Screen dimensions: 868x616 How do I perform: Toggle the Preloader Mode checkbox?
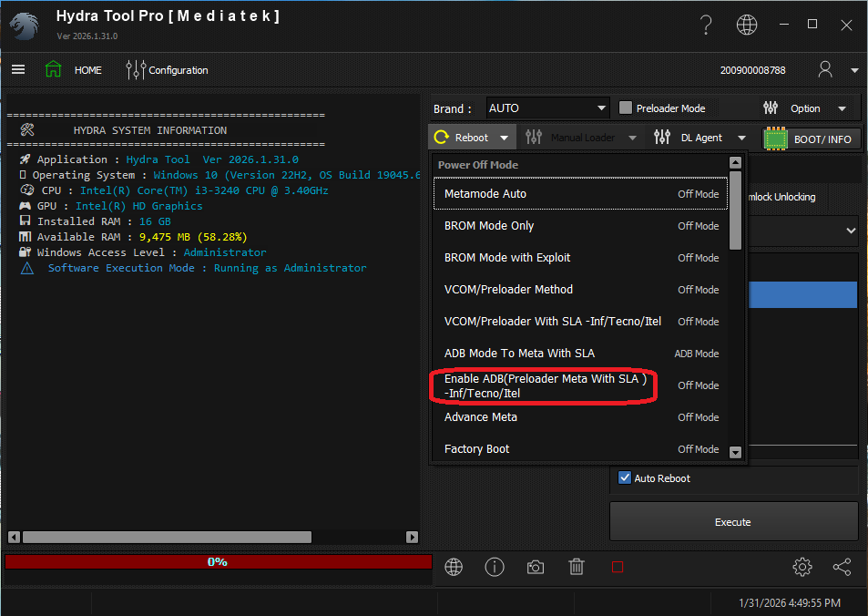point(626,108)
